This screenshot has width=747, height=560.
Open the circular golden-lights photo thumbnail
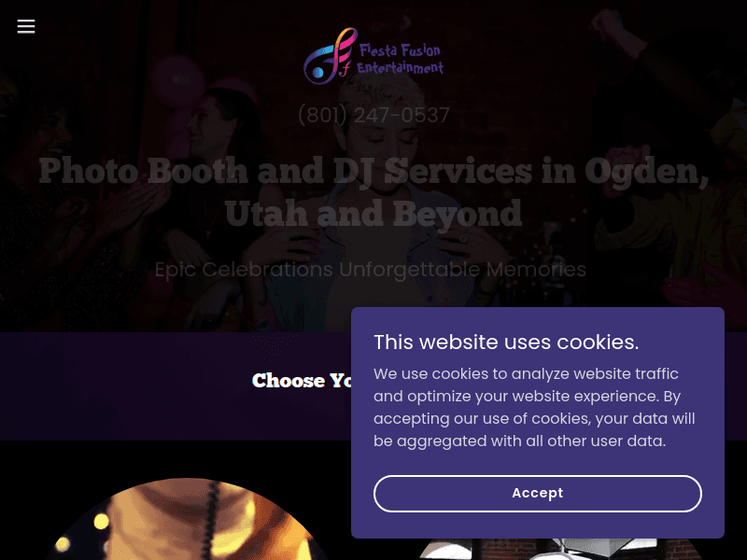tap(186, 519)
